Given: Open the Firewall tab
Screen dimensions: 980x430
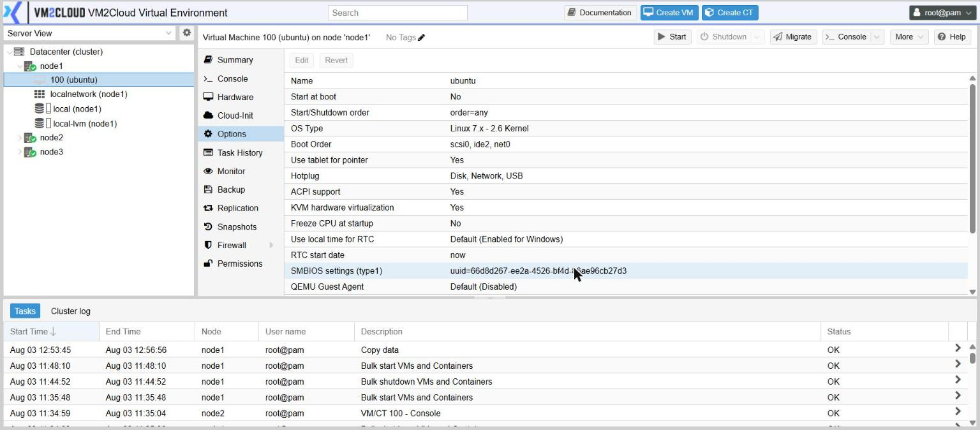Looking at the screenshot, I should point(232,245).
